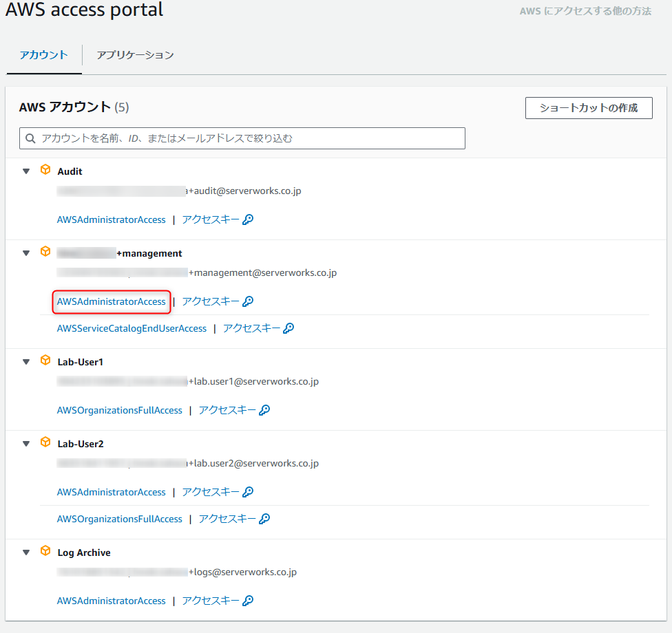Open AWSAdministratorAccess for Audit account

point(111,219)
